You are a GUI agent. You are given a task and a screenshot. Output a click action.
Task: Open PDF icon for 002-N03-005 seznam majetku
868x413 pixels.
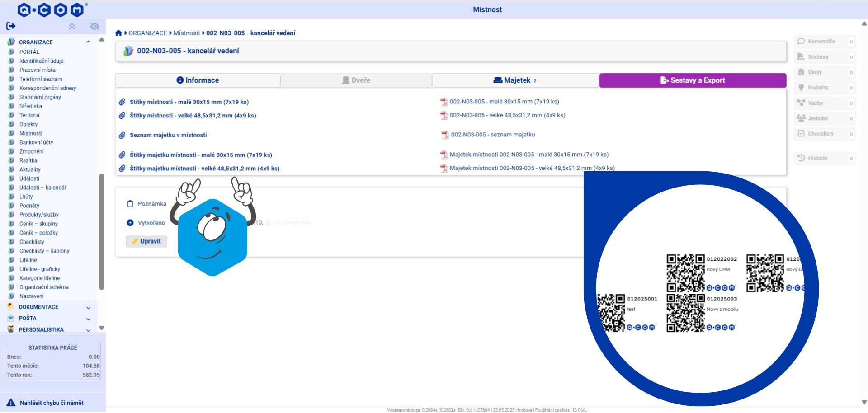point(445,135)
